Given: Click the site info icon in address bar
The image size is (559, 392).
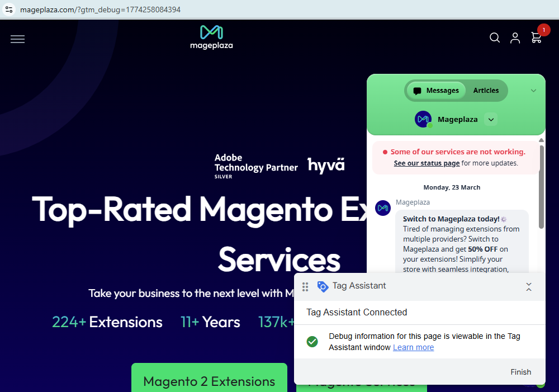Looking at the screenshot, I should [x=9, y=10].
